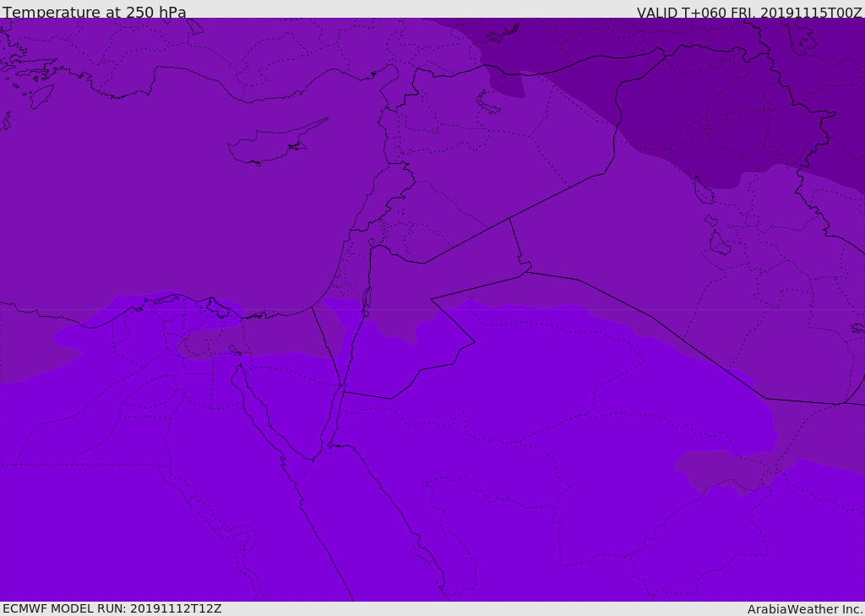Select the 'VALID T+060 FRI. 20191115T00Z' timestamp

coord(749,12)
